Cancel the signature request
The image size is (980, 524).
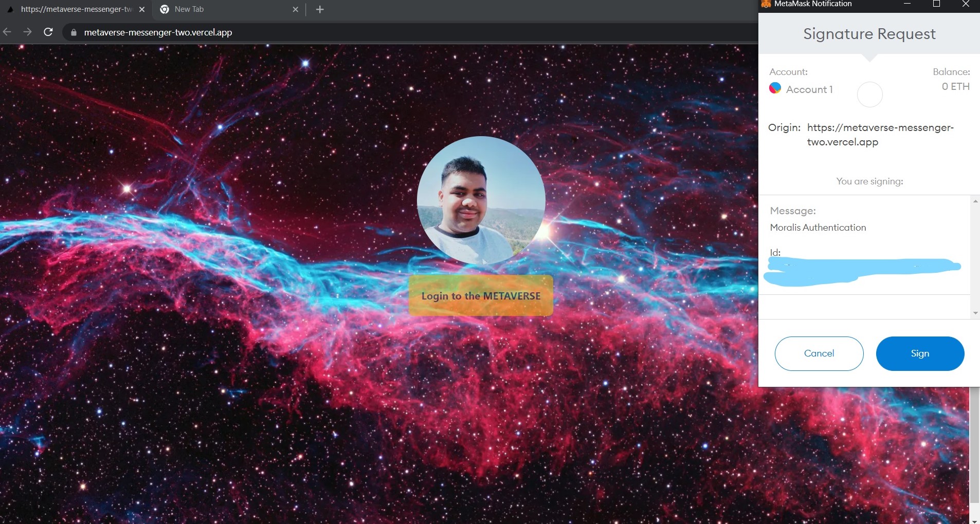pyautogui.click(x=818, y=353)
